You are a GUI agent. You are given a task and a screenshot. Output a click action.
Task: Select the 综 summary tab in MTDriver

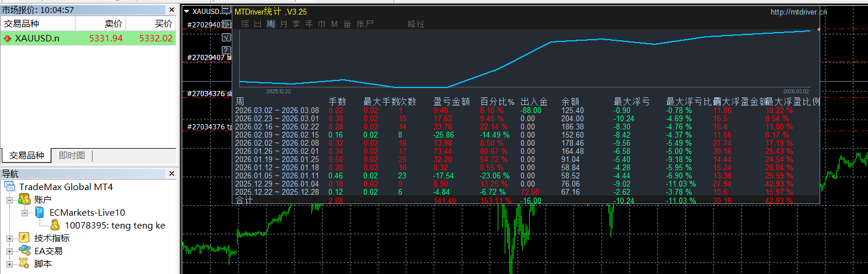click(x=245, y=24)
